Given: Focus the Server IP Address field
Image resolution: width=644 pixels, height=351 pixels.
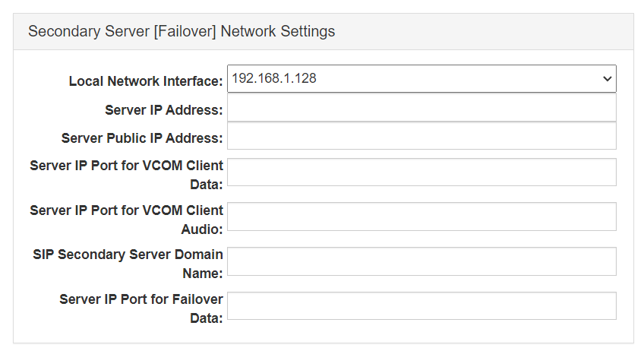Looking at the screenshot, I should point(421,108).
